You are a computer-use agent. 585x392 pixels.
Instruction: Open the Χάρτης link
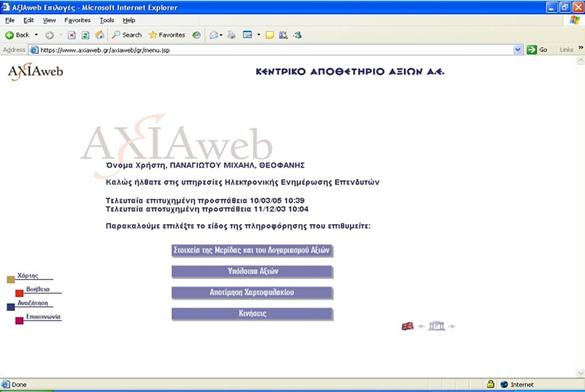(27, 275)
